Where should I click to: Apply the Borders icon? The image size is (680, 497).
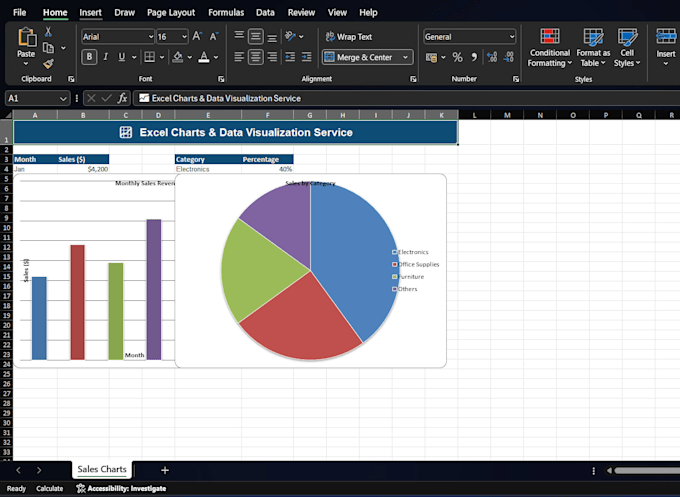tap(150, 57)
